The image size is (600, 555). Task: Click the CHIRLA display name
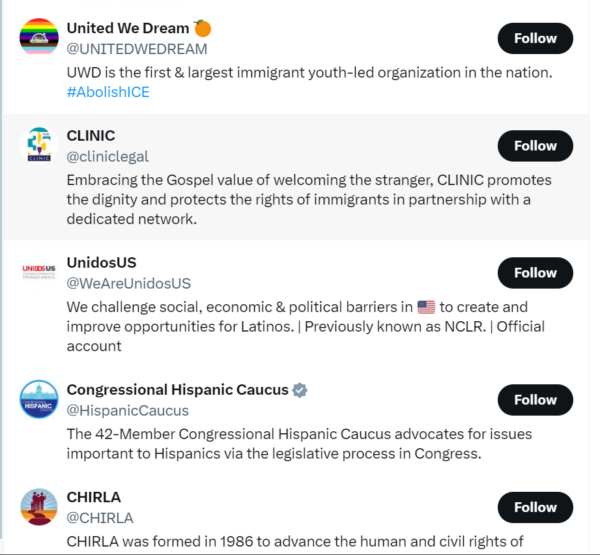pyautogui.click(x=94, y=497)
